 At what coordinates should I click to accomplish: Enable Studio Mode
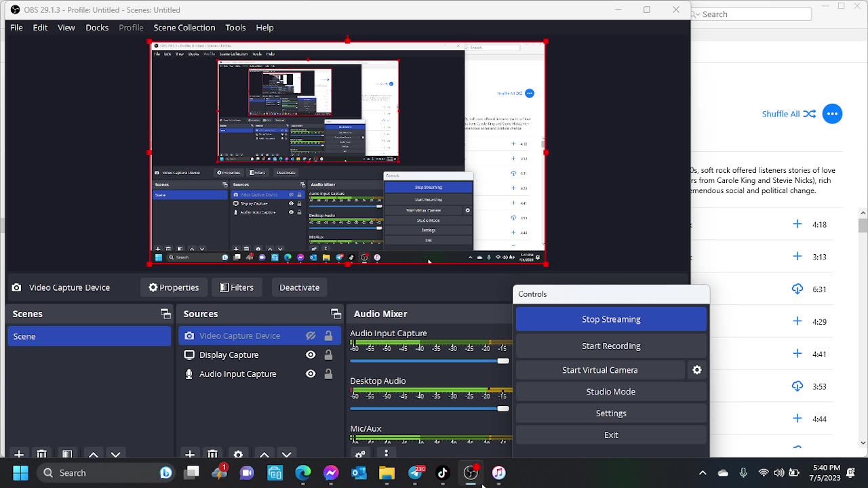pyautogui.click(x=611, y=392)
